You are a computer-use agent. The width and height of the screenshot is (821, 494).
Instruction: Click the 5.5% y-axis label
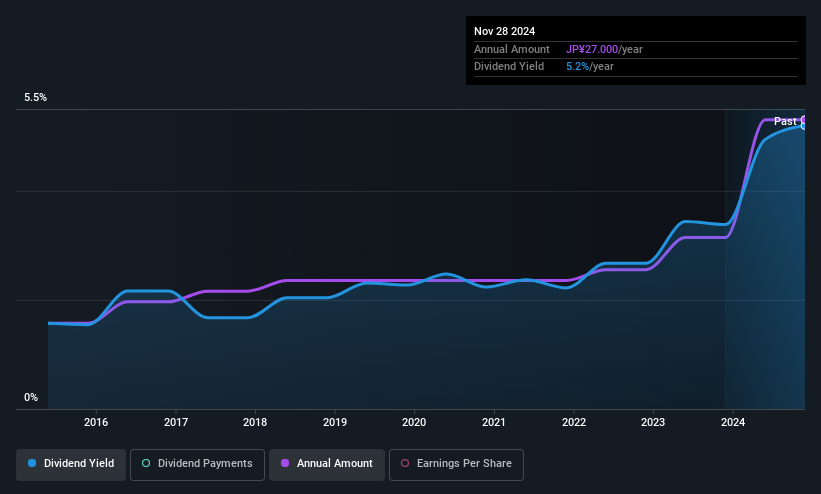[35, 97]
